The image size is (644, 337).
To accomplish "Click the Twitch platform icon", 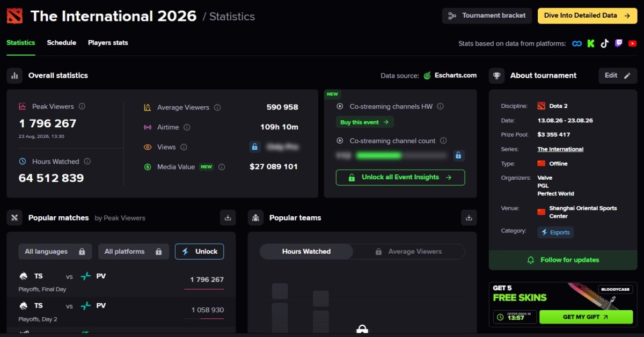I will 618,43.
